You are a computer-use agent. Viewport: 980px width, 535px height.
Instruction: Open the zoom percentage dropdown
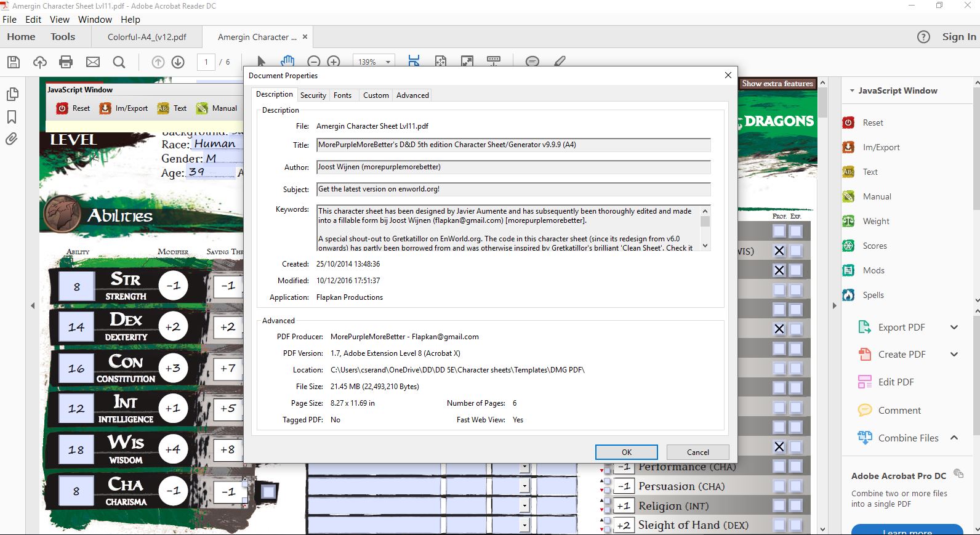point(388,62)
